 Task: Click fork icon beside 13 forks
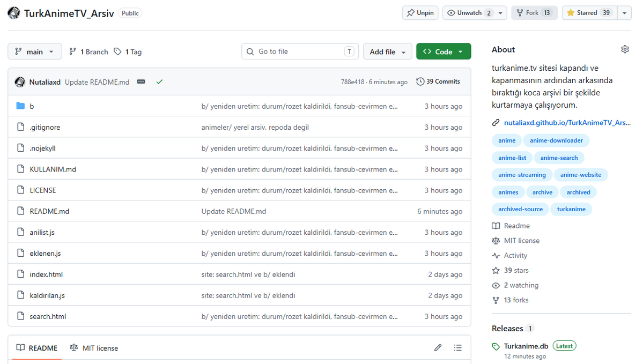click(x=496, y=300)
